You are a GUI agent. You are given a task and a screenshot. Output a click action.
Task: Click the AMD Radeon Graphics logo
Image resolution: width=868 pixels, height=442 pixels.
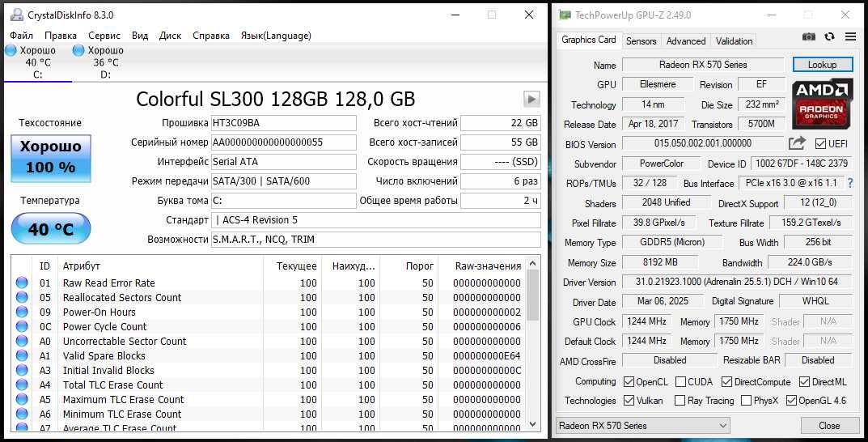point(822,104)
